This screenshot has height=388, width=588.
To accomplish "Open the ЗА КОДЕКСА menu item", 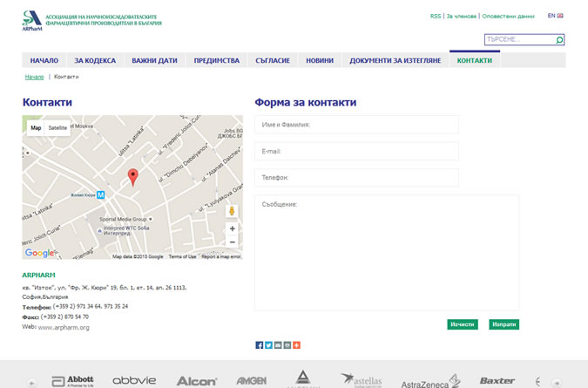I will (95, 60).
